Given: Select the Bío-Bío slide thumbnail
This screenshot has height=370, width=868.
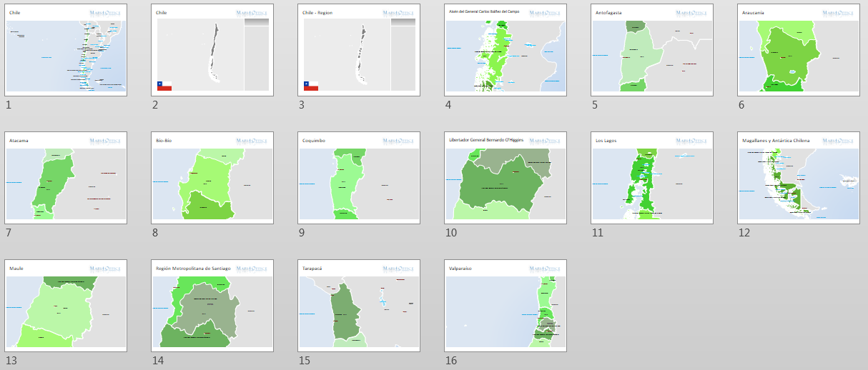Looking at the screenshot, I should 212,178.
